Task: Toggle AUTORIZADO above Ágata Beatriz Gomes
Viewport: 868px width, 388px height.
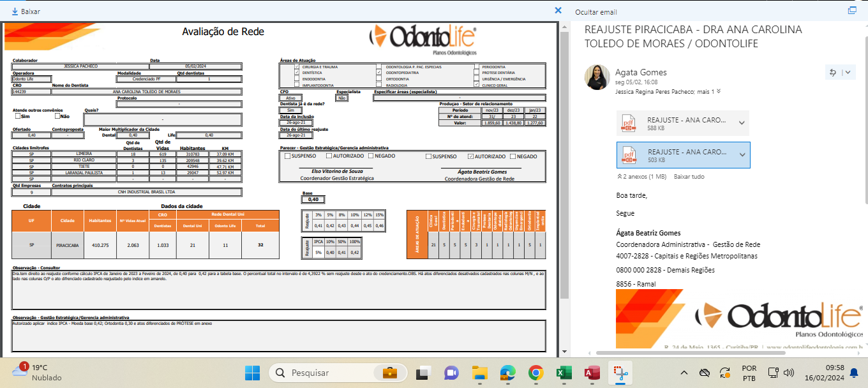Action: coord(470,156)
